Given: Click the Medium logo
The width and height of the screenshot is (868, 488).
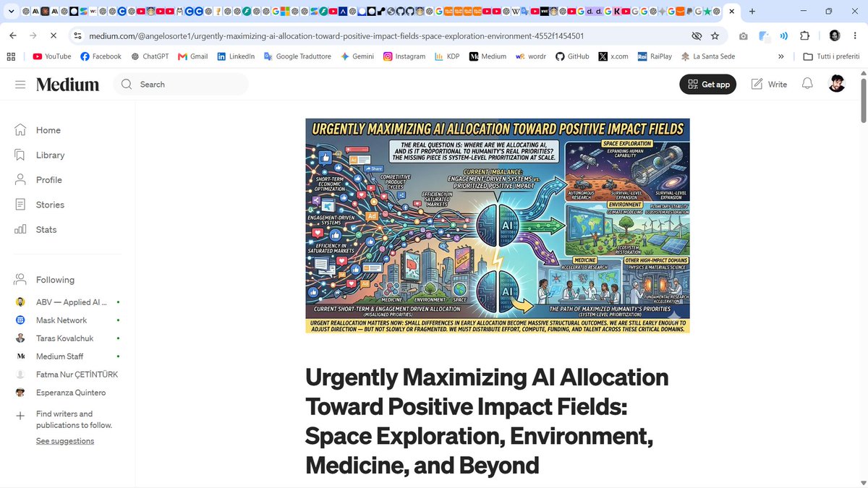Looking at the screenshot, I should [x=67, y=85].
